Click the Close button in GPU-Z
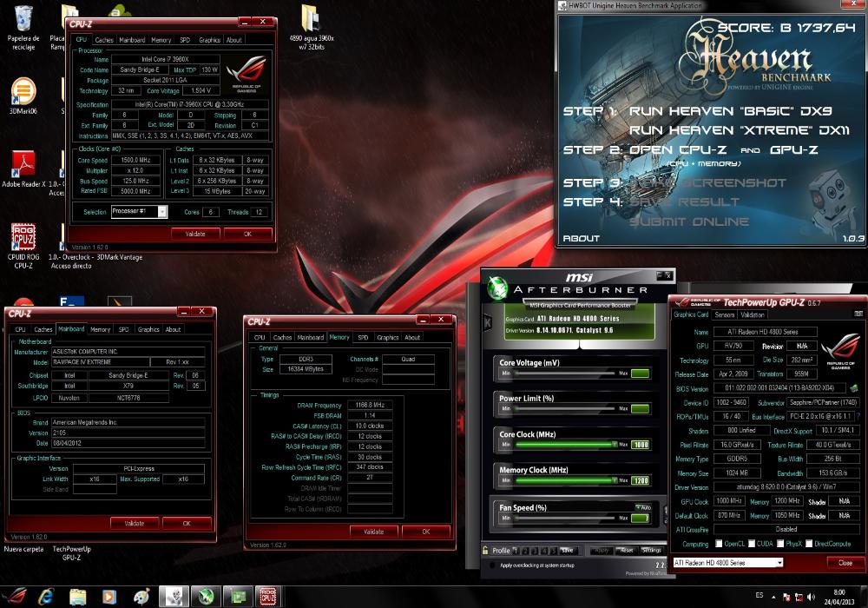 point(845,563)
